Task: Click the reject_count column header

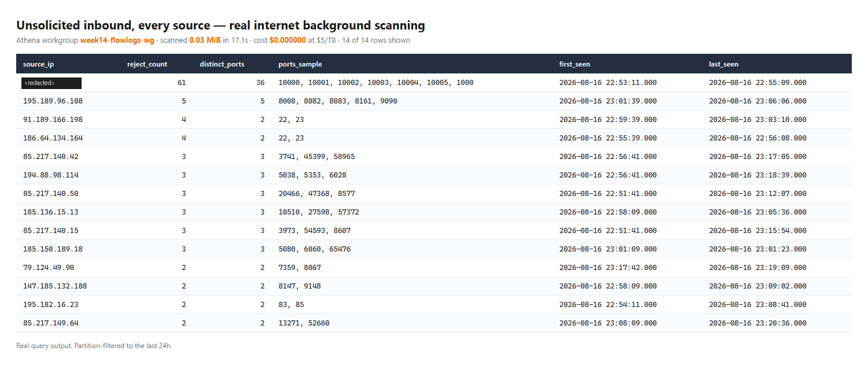Action: click(147, 64)
